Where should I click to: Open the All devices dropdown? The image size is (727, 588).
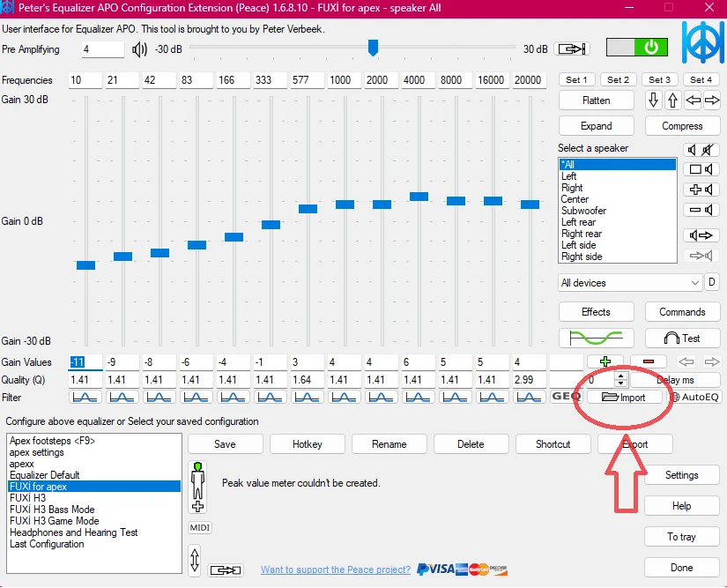pos(630,283)
